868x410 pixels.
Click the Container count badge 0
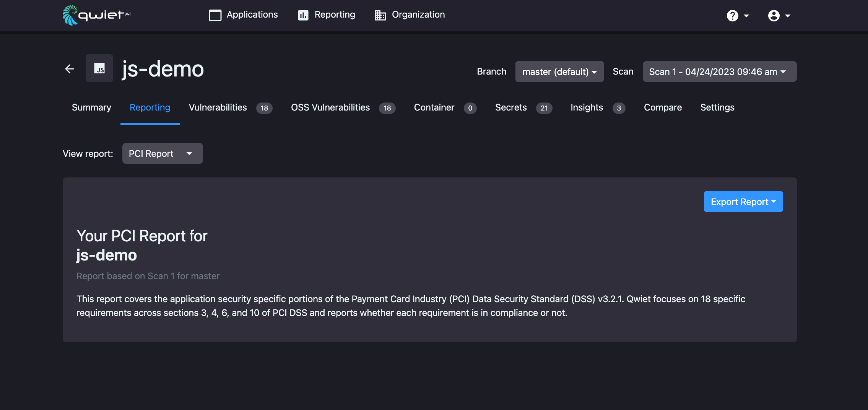[x=470, y=108]
